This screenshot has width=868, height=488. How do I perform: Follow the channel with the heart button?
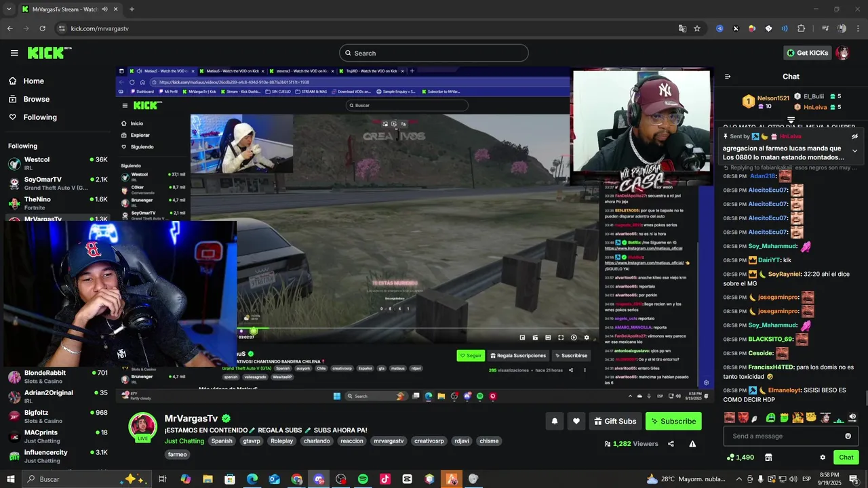point(576,421)
